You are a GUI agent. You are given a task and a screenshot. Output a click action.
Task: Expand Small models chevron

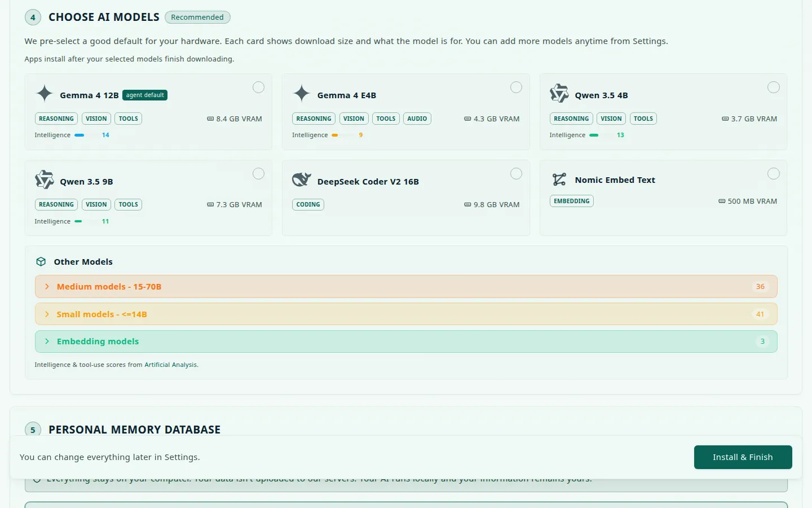pos(47,314)
